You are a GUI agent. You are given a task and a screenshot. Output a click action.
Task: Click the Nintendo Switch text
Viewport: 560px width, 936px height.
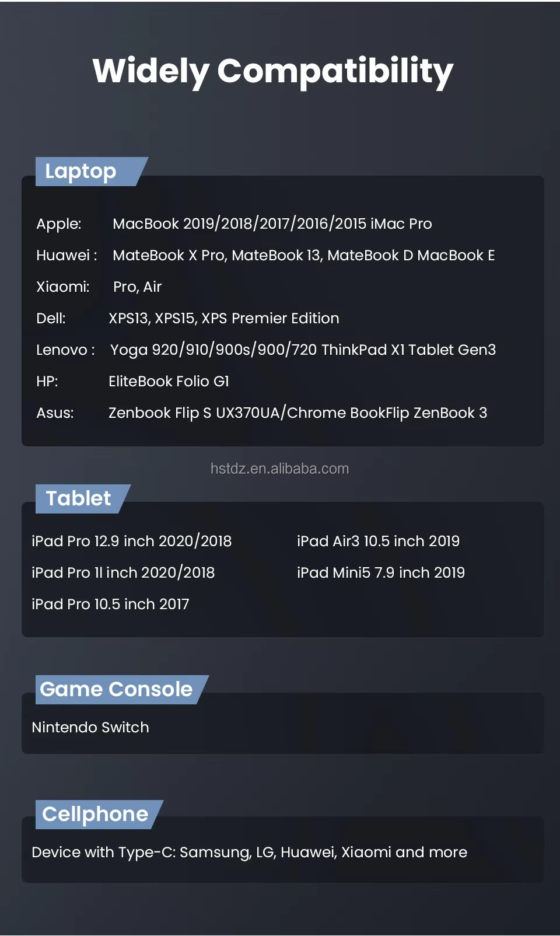(x=90, y=727)
